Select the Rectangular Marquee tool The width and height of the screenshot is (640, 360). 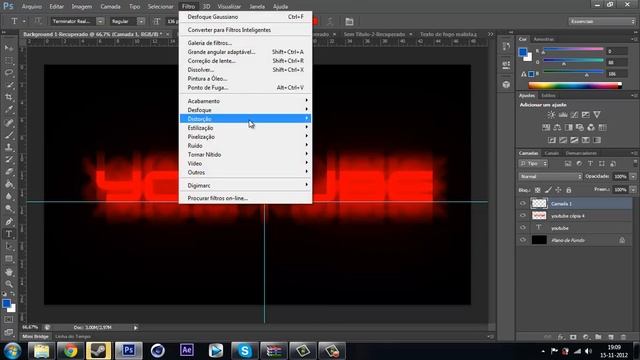pos(9,60)
